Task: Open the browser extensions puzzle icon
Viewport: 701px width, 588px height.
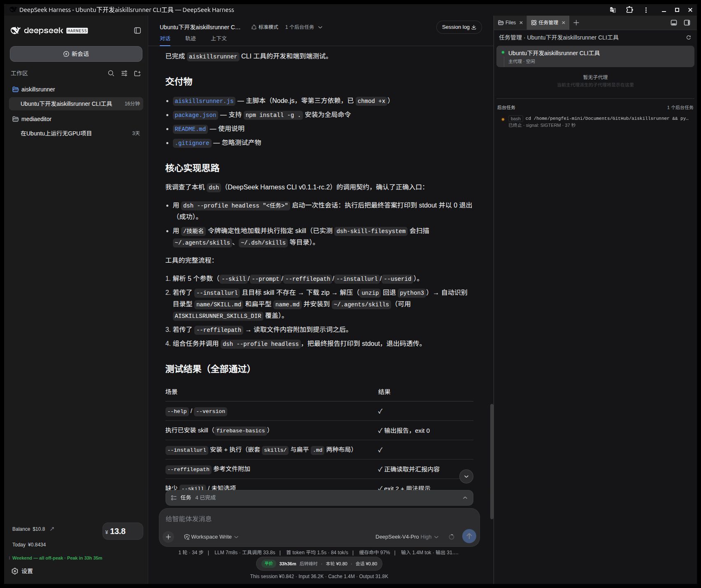Action: click(x=629, y=10)
